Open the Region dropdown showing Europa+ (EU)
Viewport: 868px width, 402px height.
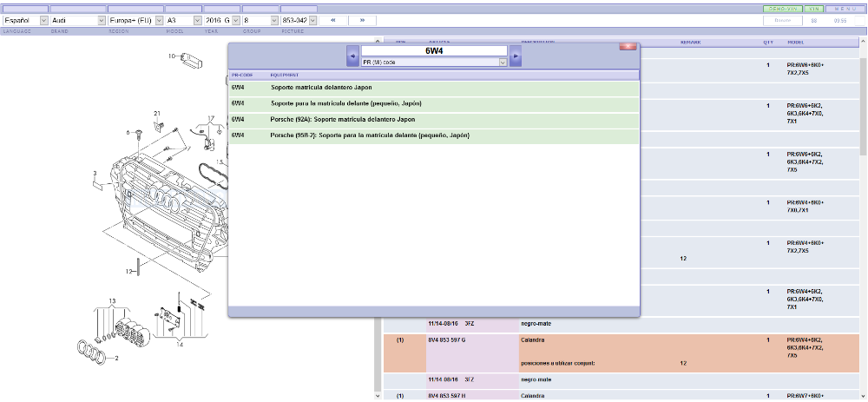point(135,20)
